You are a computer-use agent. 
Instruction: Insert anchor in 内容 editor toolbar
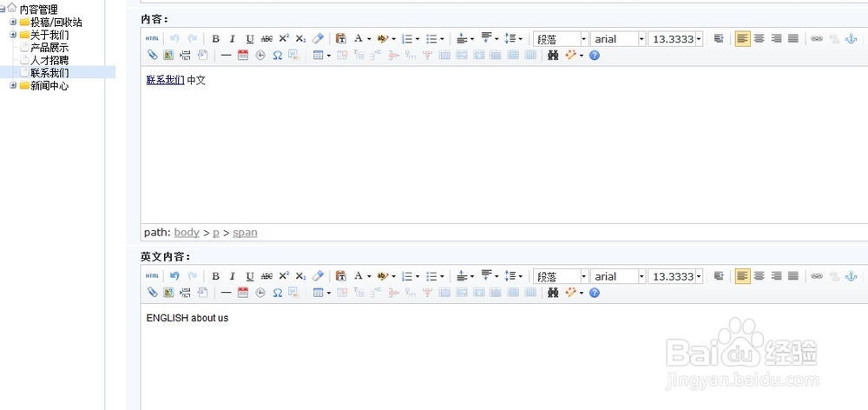[x=851, y=39]
